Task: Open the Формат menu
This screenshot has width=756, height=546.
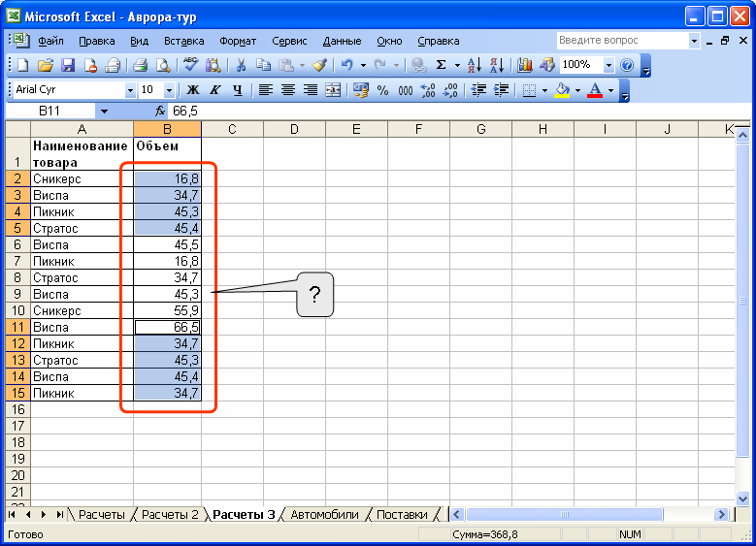Action: point(238,41)
